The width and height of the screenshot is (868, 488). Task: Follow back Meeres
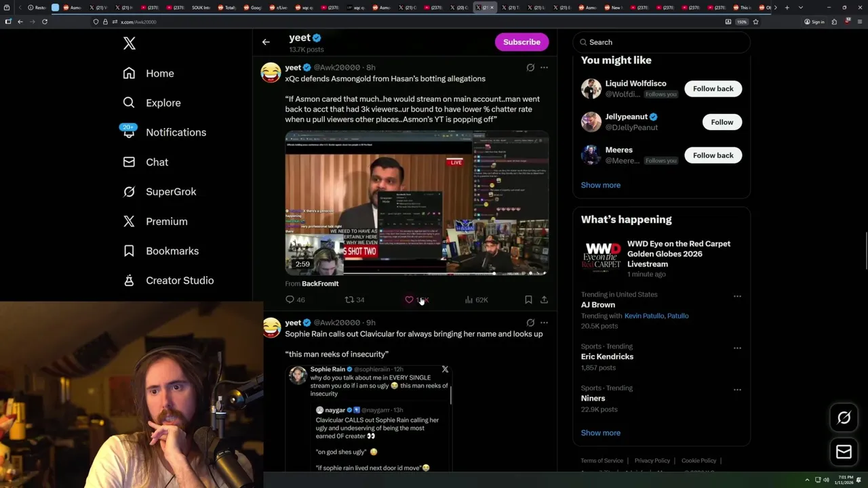click(x=713, y=155)
